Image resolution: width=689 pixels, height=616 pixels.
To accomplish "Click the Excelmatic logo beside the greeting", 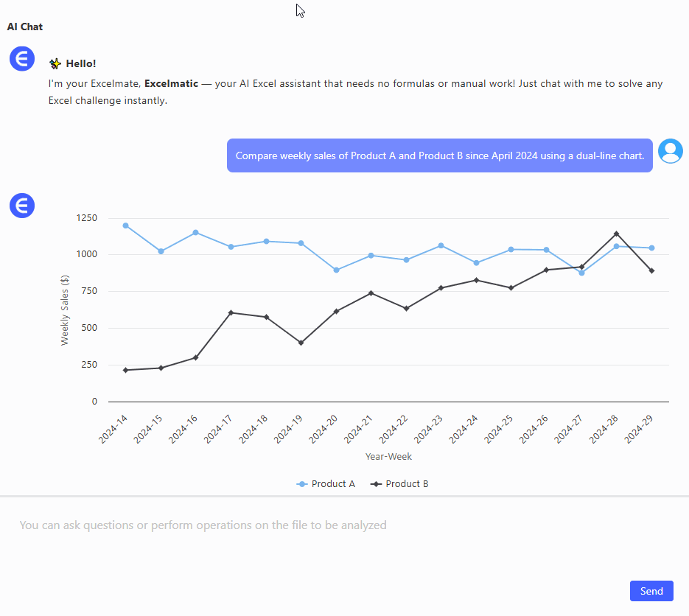I will coord(21,58).
